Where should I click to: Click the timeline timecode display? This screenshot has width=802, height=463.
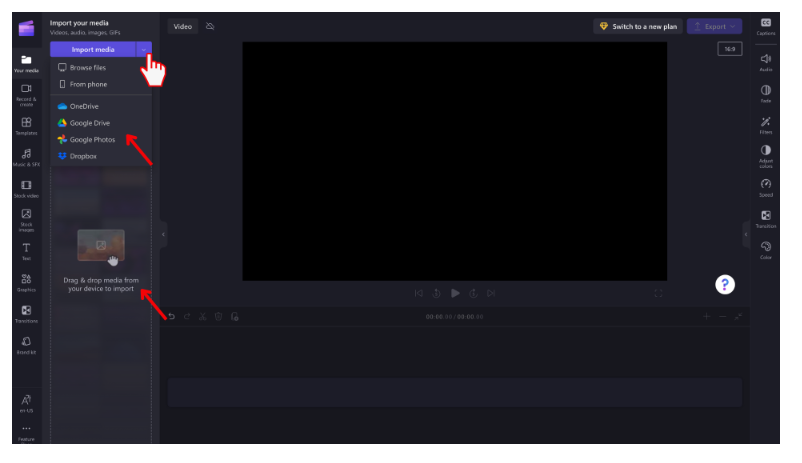454,317
